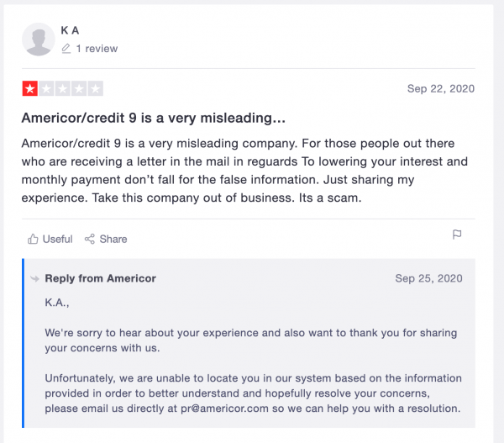Click the Sep 22, 2020 review date
This screenshot has width=504, height=443.
(x=441, y=88)
